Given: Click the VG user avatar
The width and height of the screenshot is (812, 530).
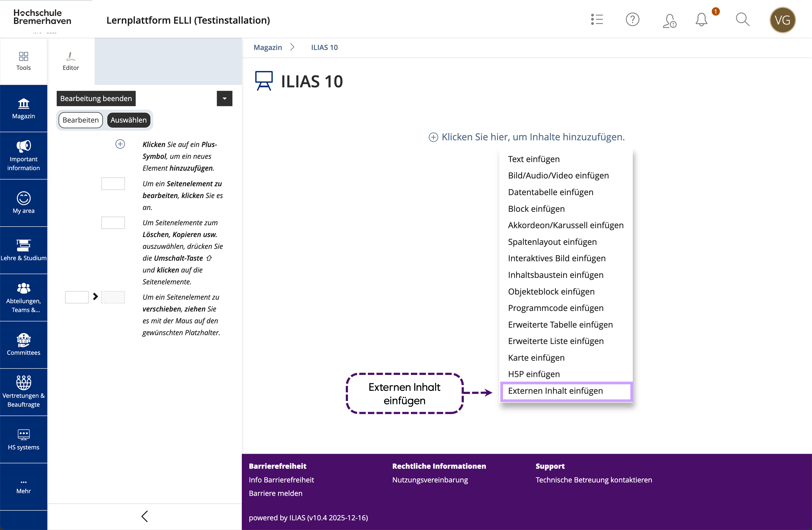Looking at the screenshot, I should 782,20.
